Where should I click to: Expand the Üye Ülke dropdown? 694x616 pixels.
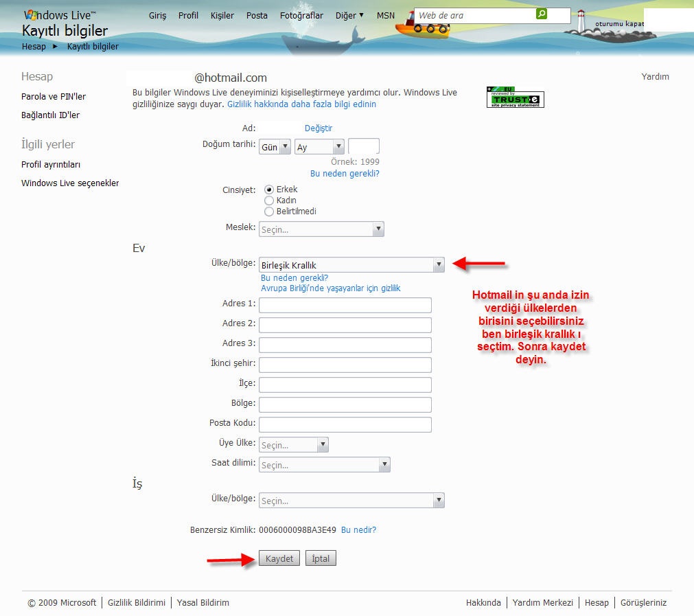click(293, 444)
